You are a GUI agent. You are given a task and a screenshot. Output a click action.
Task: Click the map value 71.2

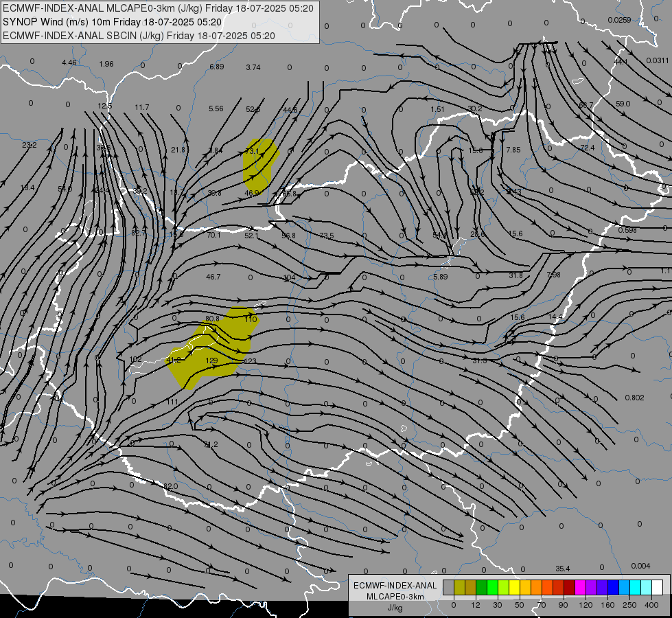(211, 444)
